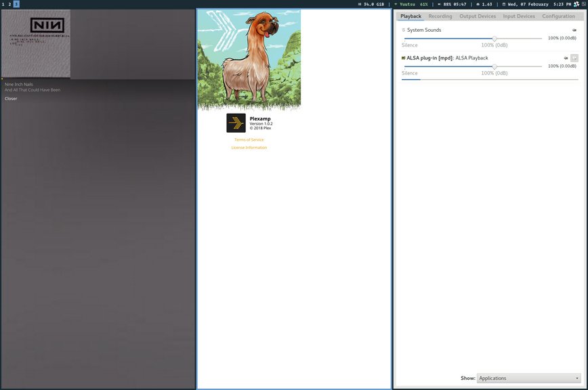Click the 'Wed, 07 February' date in top bar
Viewport: 588px width, 390px height.
coord(528,5)
